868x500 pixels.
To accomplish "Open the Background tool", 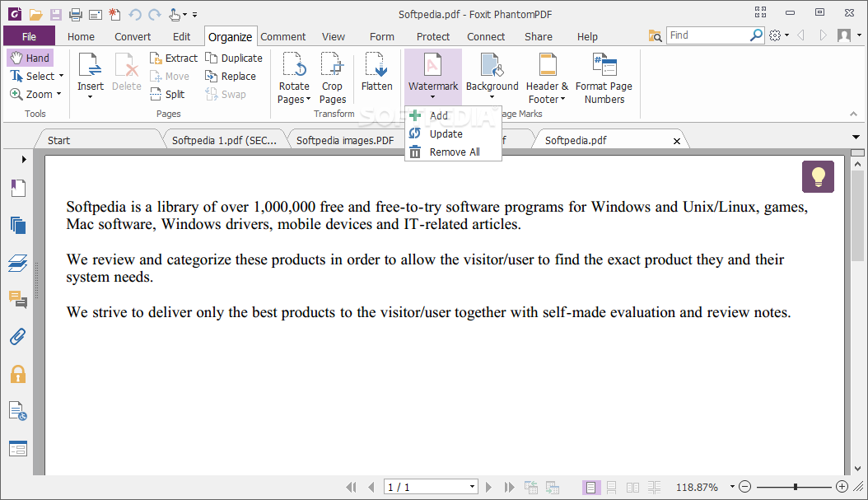I will coord(492,75).
